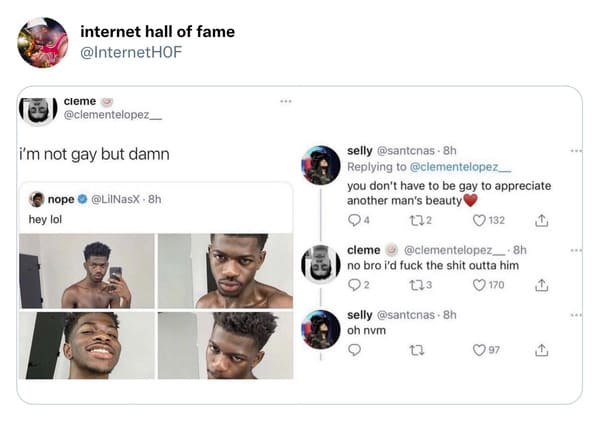Retweet the 'oh nvm' tweet
Viewport: 599px width, 421px height.
(x=416, y=350)
